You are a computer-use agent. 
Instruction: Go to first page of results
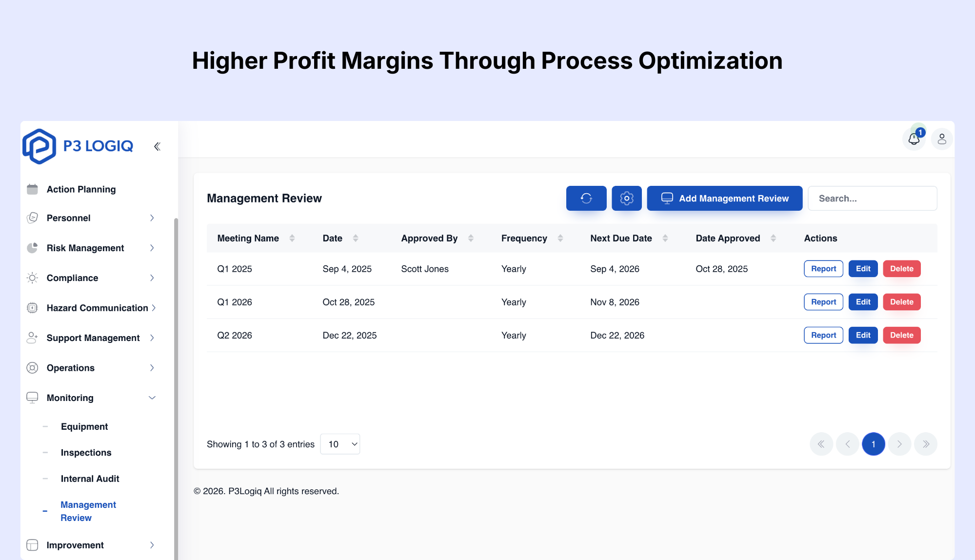tap(821, 444)
